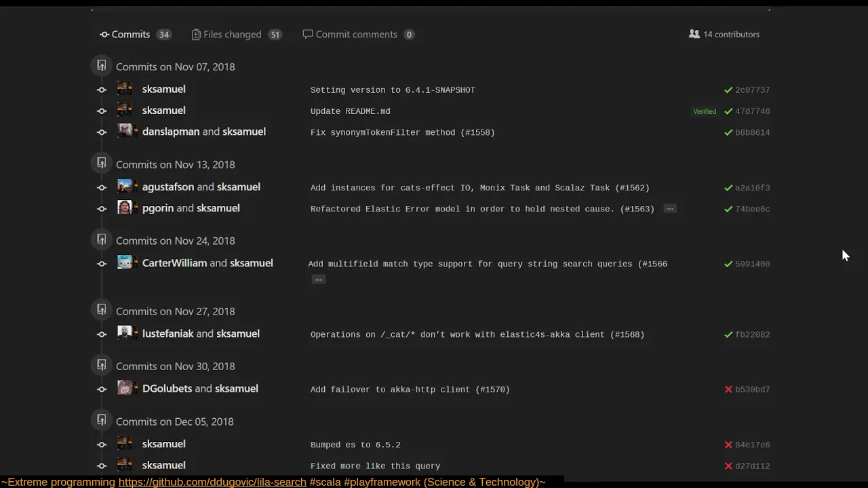The image size is (868, 488).
Task: Open lustefaniak author profile
Action: pyautogui.click(x=167, y=333)
